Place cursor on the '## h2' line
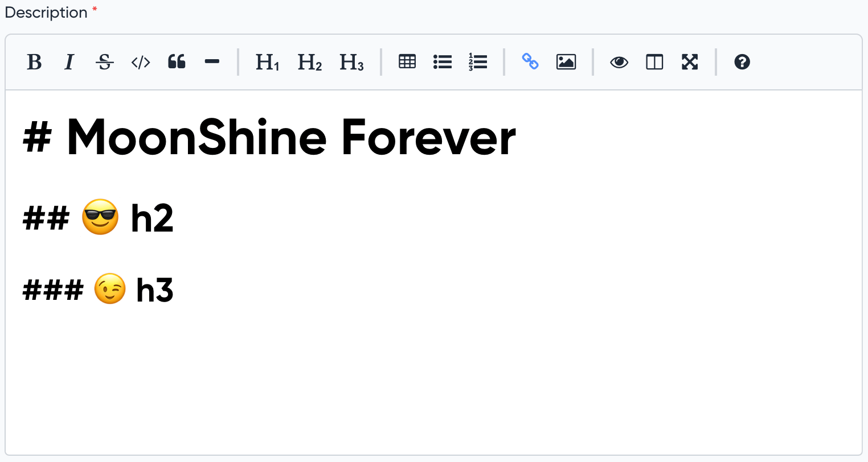This screenshot has height=462, width=868. tap(98, 217)
